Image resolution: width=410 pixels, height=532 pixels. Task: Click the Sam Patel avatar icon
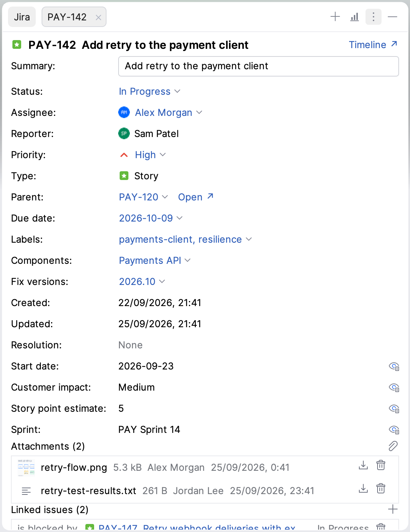(124, 133)
